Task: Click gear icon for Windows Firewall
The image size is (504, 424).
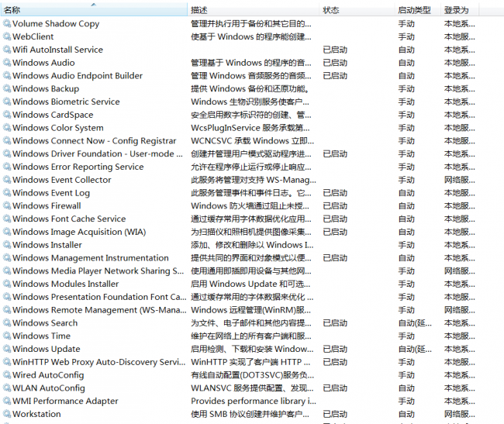Action: point(7,205)
